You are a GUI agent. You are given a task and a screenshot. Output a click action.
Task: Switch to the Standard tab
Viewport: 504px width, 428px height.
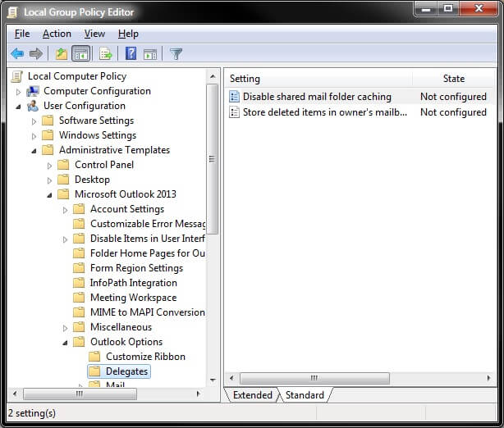305,395
